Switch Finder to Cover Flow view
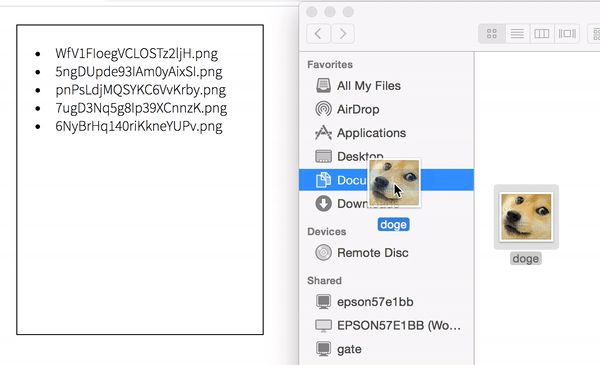 click(567, 34)
